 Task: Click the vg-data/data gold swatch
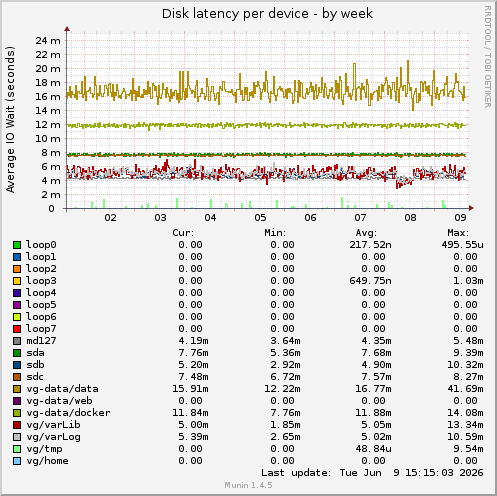coord(17,389)
